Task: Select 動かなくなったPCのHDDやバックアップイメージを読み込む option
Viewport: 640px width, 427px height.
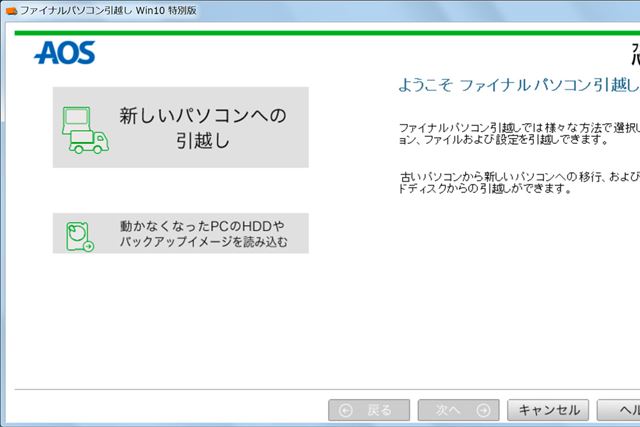Action: click(180, 233)
